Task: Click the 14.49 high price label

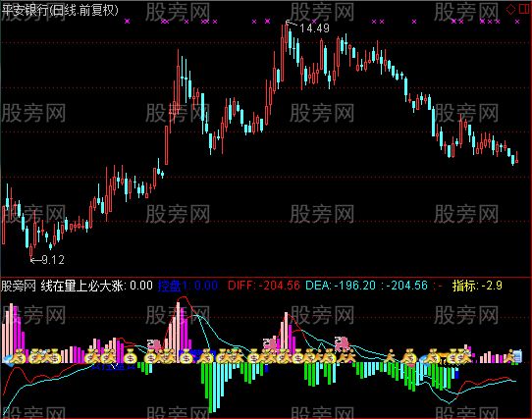Action: (x=314, y=28)
